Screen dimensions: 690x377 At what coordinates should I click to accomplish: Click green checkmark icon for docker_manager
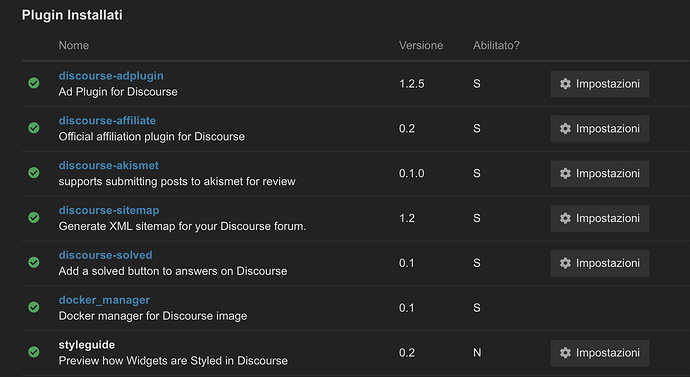point(34,307)
